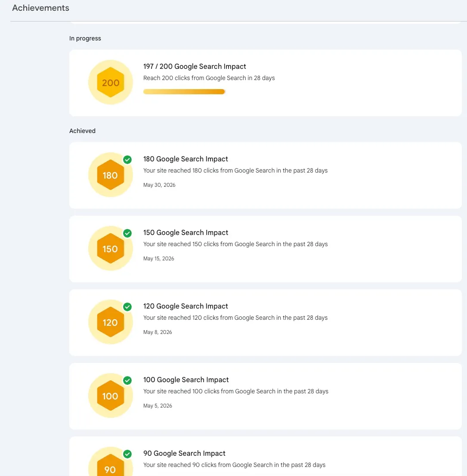Click the 150 hexagon badge icon
This screenshot has height=476, width=467.
tap(111, 248)
